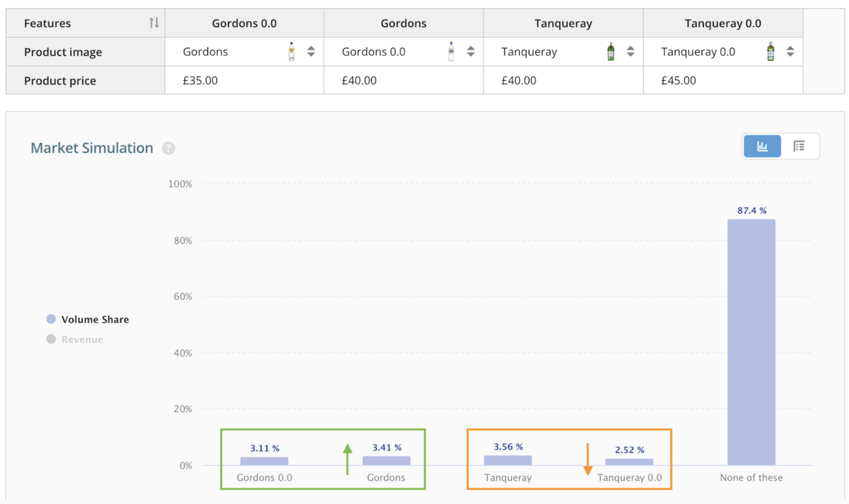Toggle the Volume Share legend item
Screen dimensions: 849x504
[x=88, y=319]
